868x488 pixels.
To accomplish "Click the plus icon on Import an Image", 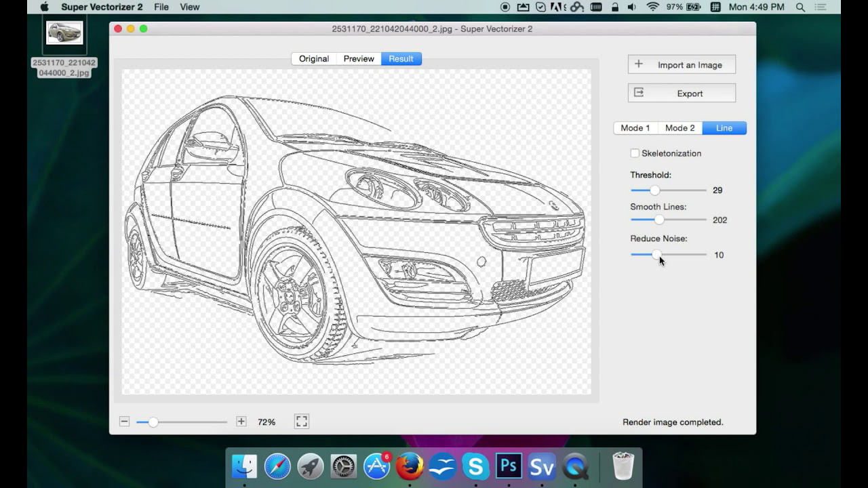I will [638, 64].
